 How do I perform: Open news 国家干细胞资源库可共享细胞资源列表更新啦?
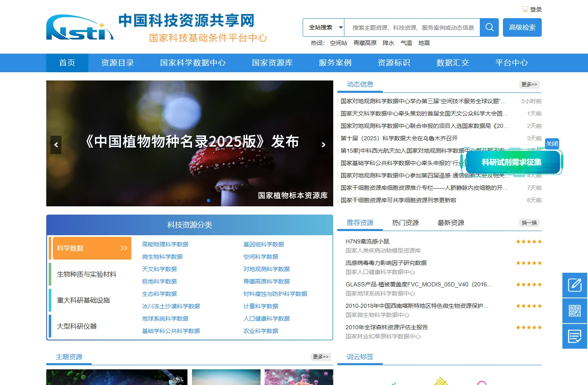click(x=398, y=200)
